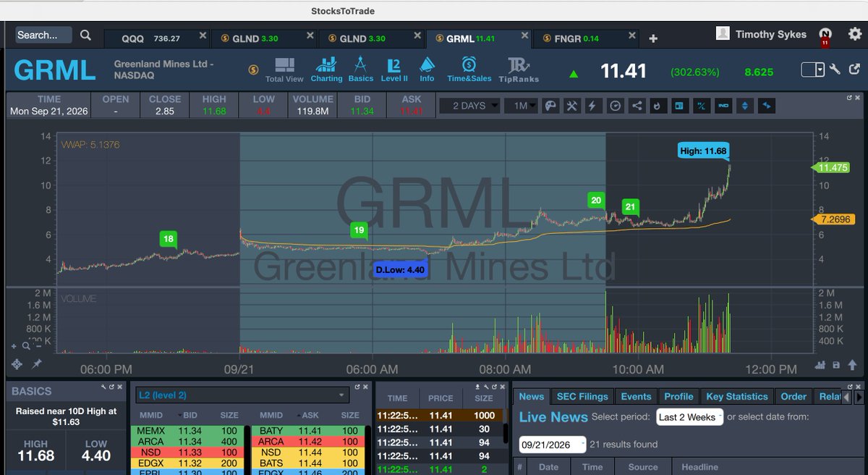Click the Search symbol input field

(x=43, y=35)
